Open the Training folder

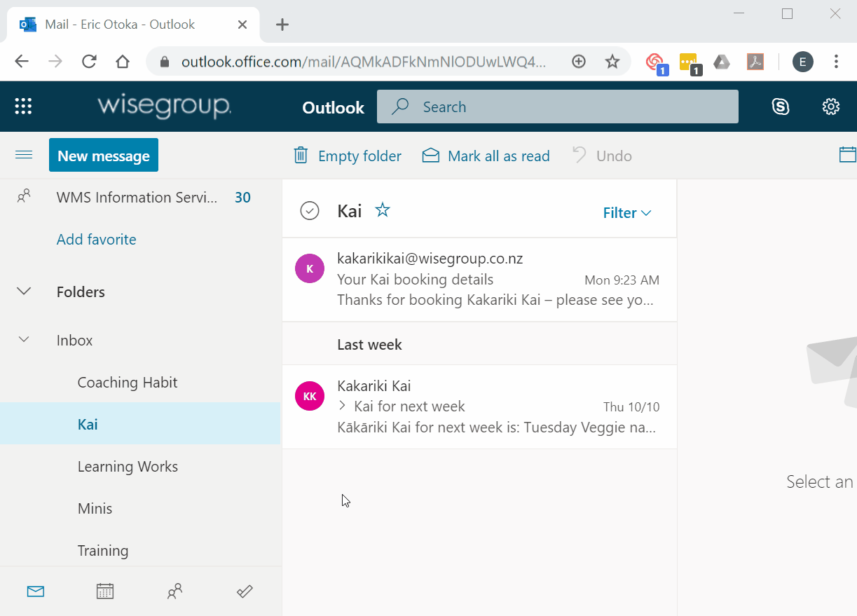click(103, 550)
